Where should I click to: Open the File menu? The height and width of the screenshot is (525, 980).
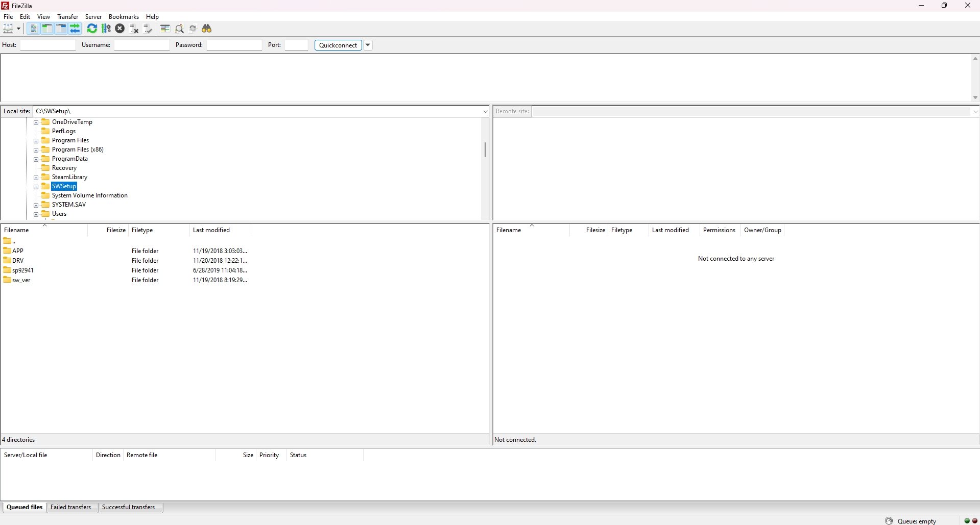[x=8, y=17]
